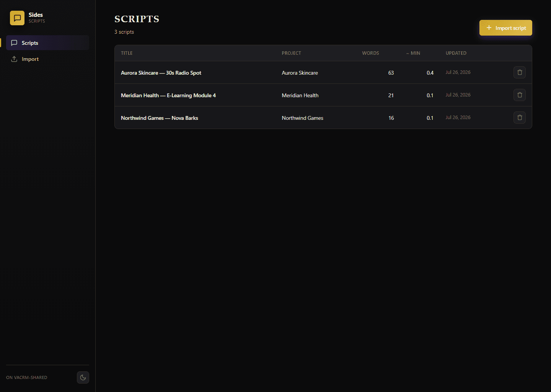Select the Northwind Games project cell
Image resolution: width=551 pixels, height=392 pixels.
point(303,118)
